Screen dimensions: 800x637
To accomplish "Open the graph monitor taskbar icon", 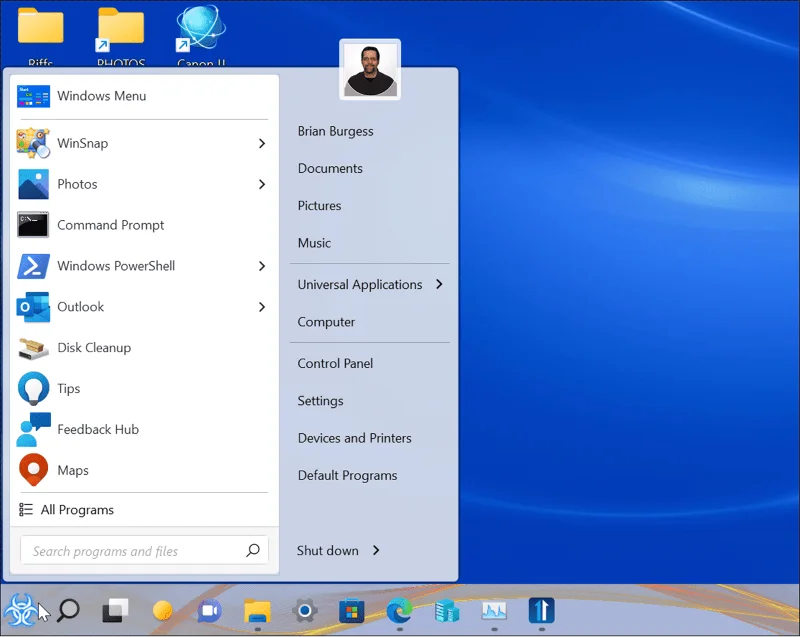I will coord(494,610).
